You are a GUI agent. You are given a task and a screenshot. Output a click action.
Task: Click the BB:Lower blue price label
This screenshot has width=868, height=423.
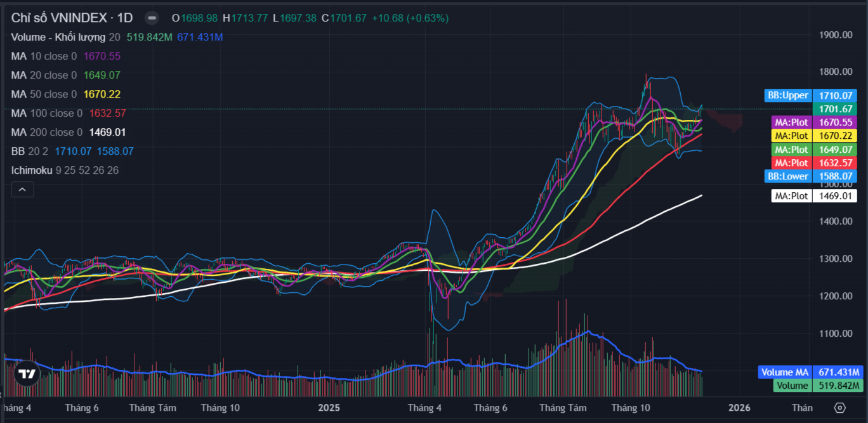(x=788, y=176)
